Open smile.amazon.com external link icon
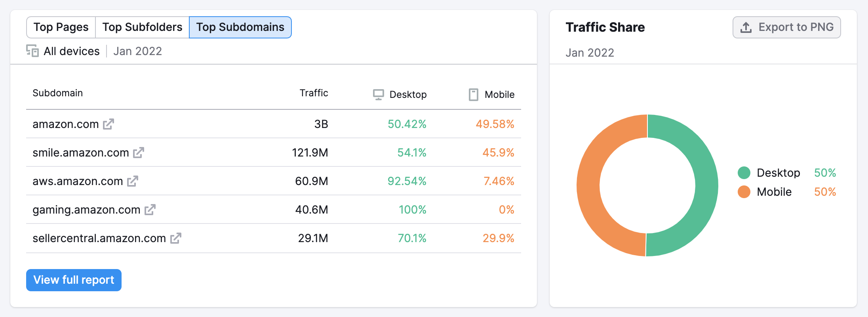 pyautogui.click(x=139, y=153)
